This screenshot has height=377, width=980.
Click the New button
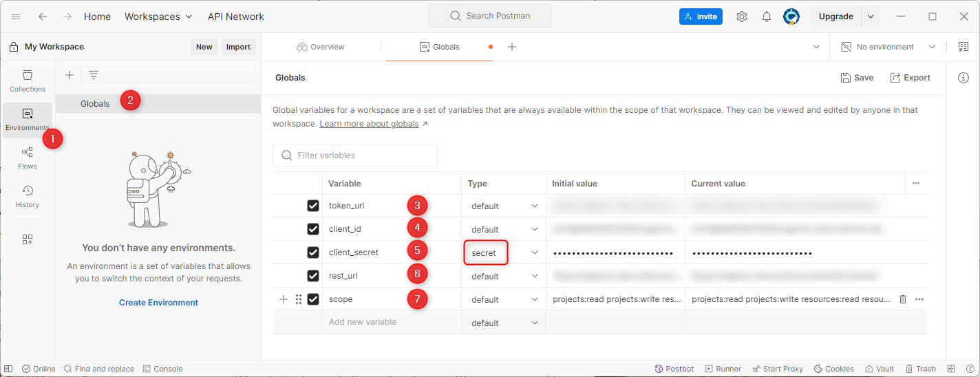[204, 47]
